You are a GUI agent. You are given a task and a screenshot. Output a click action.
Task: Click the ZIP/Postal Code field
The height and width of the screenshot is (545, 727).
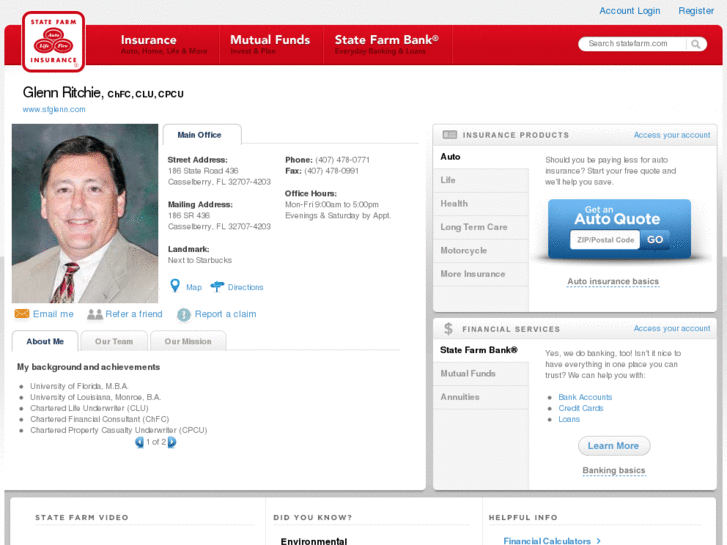coord(605,240)
